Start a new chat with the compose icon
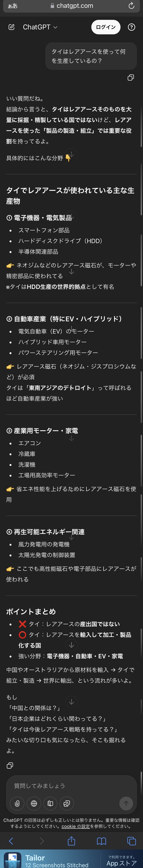 pos(11,27)
